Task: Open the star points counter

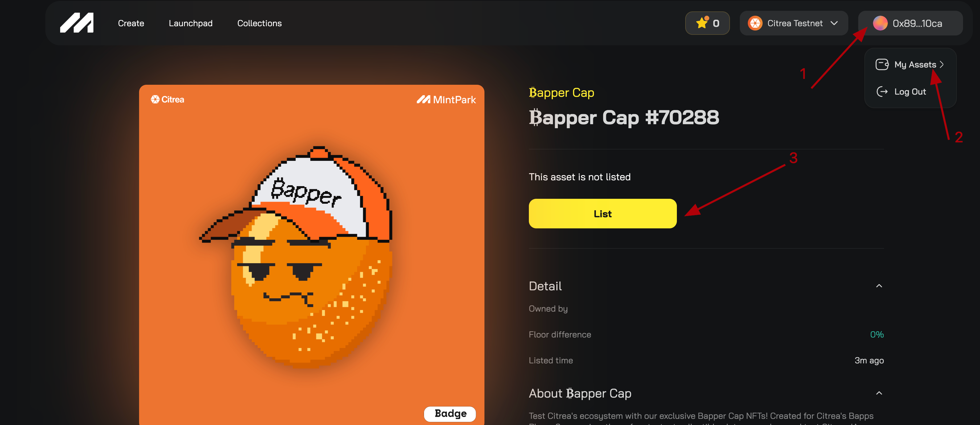Action: tap(707, 23)
